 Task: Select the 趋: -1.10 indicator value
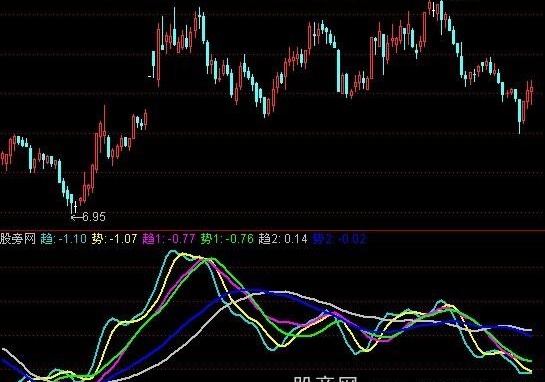63,239
